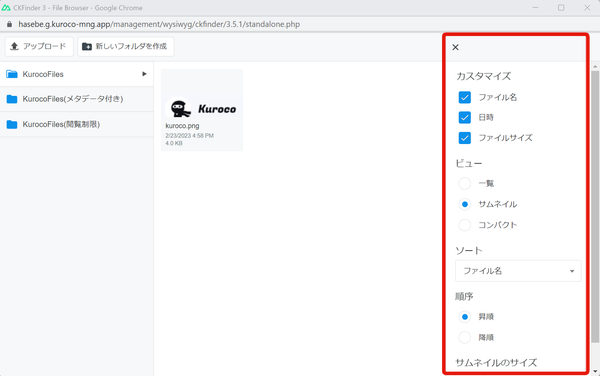Screen dimensions: 600x376
Task: Click the 2/23/2023 4:58 PM date text
Action: pos(189,136)
